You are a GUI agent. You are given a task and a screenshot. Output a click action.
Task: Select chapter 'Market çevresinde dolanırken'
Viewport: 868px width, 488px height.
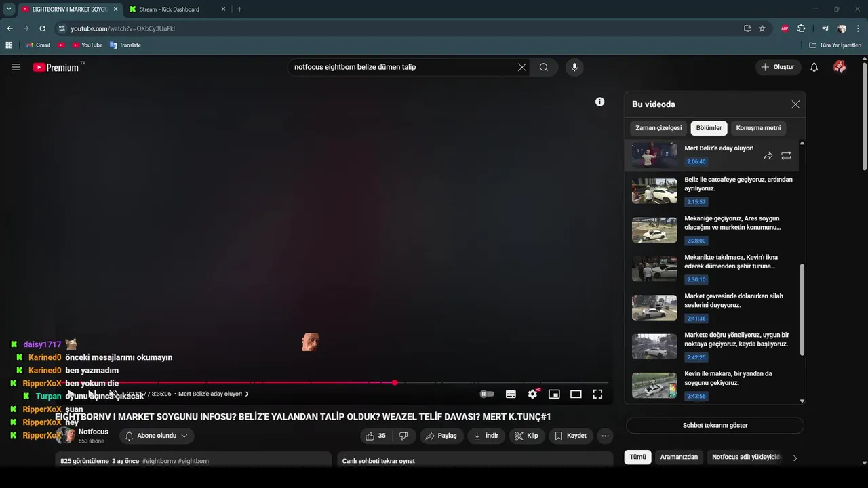click(711, 308)
